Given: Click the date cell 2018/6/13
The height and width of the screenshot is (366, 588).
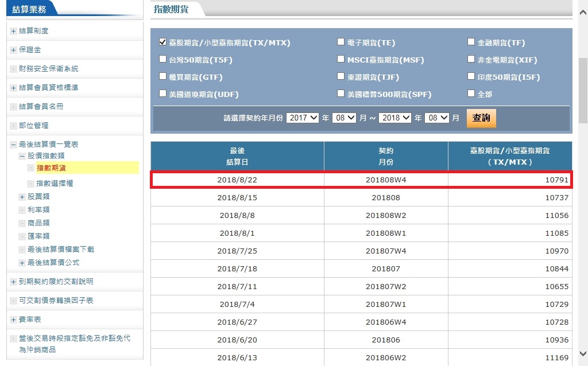Looking at the screenshot, I should pos(237,358).
